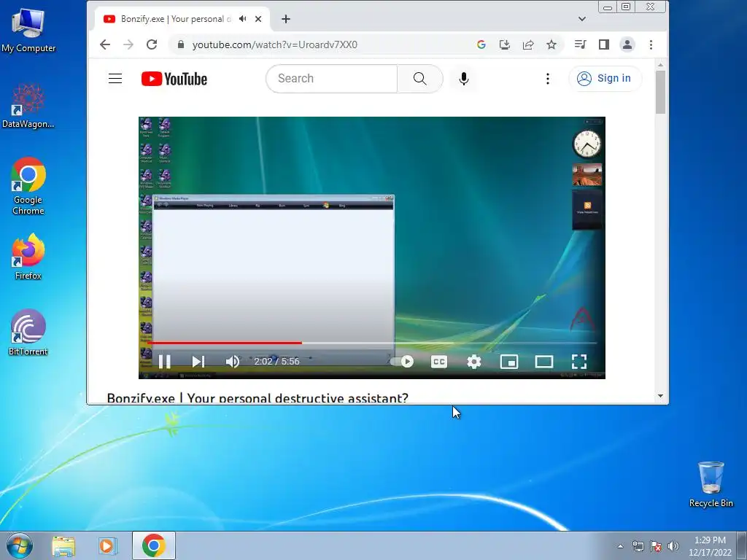The width and height of the screenshot is (747, 560).
Task: Open the network tray icon
Action: 638,546
